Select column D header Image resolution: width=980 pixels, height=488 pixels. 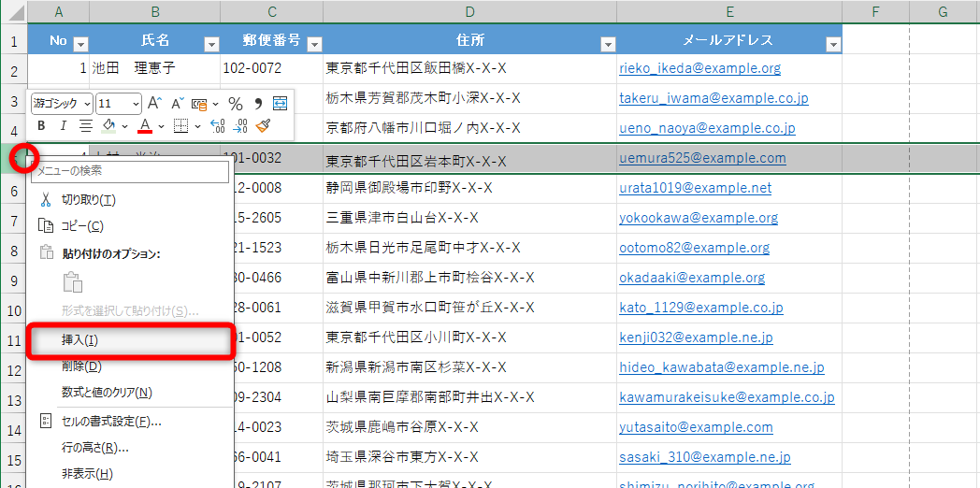[469, 11]
